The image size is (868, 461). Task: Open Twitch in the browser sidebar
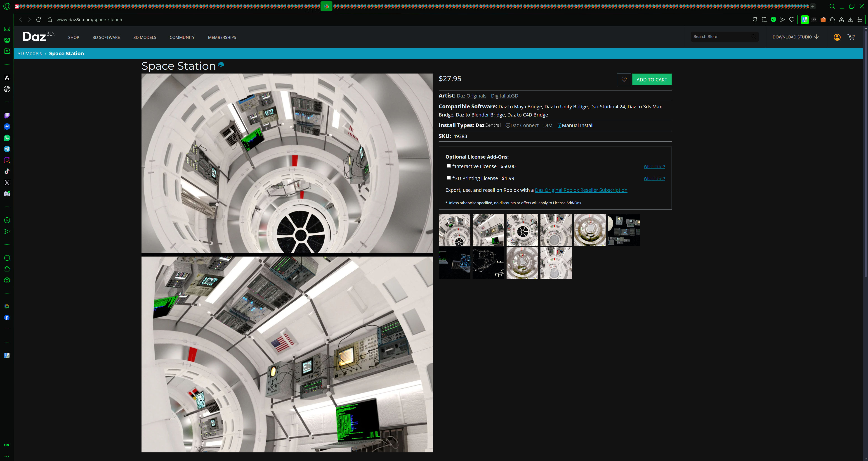(x=7, y=115)
